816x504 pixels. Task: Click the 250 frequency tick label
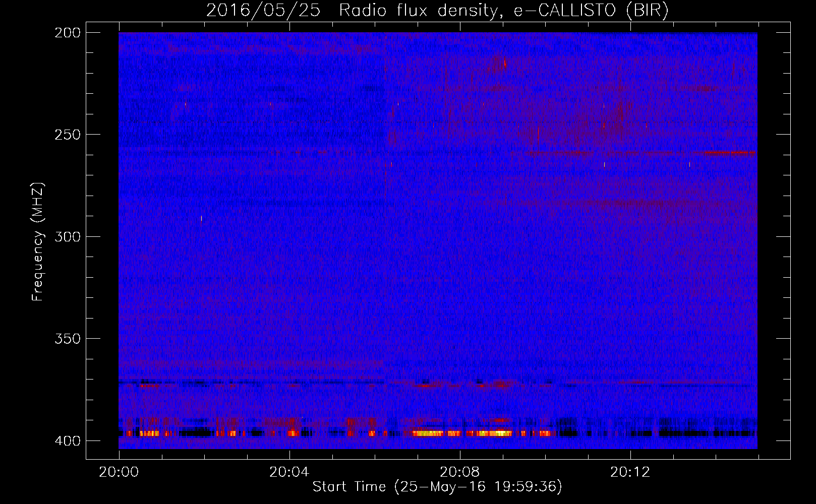coord(68,135)
